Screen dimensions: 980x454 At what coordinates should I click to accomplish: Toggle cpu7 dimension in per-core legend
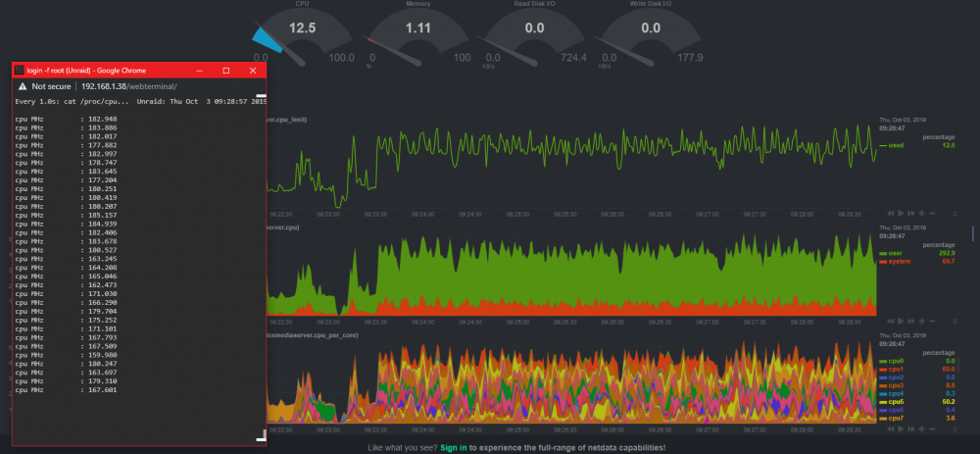tap(892, 418)
